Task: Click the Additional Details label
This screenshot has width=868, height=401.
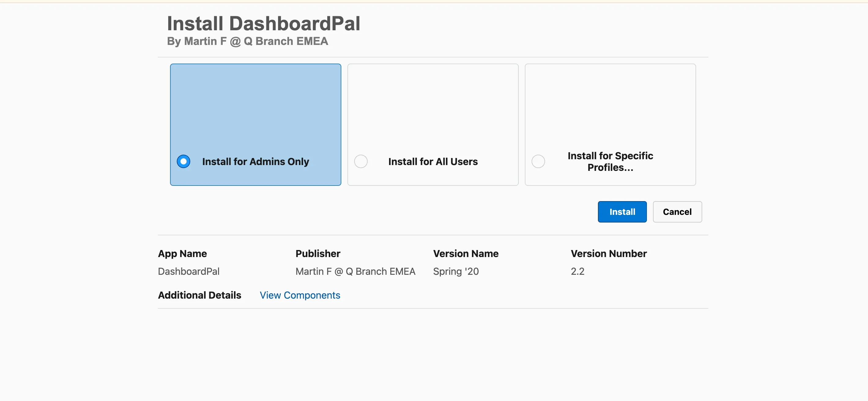Action: point(199,295)
